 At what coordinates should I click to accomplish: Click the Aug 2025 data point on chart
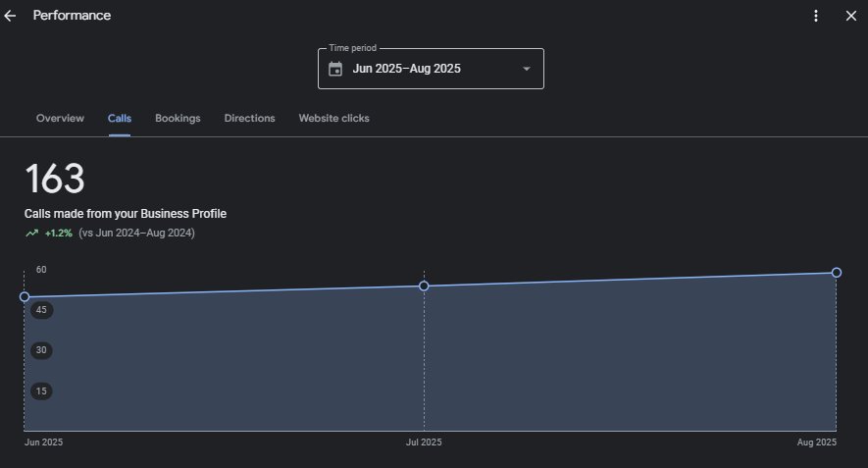pos(837,273)
